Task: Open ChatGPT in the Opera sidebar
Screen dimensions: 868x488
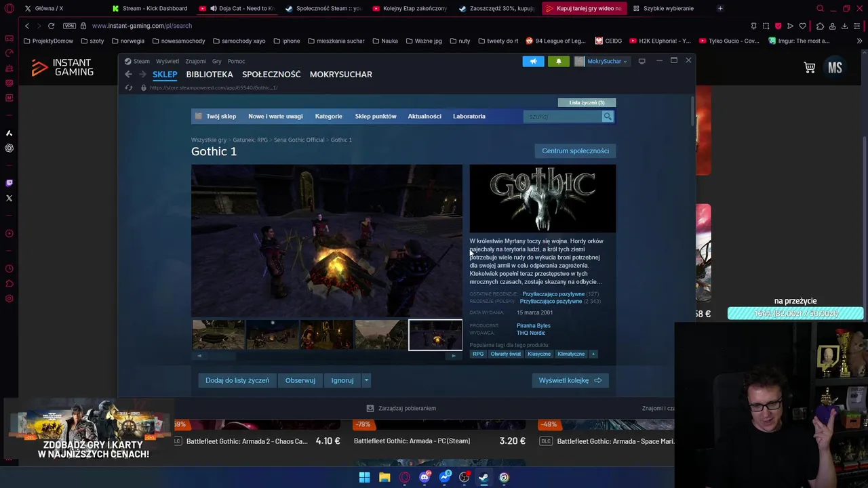Action: (x=9, y=148)
